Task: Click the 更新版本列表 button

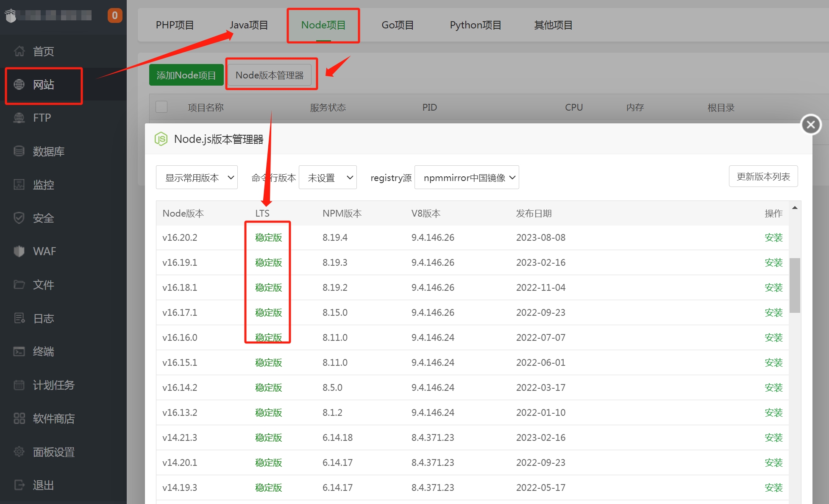Action: [763, 176]
